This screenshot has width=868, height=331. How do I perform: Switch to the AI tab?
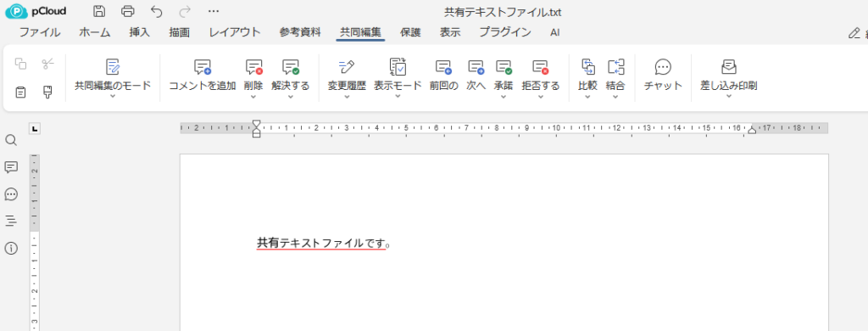[554, 32]
